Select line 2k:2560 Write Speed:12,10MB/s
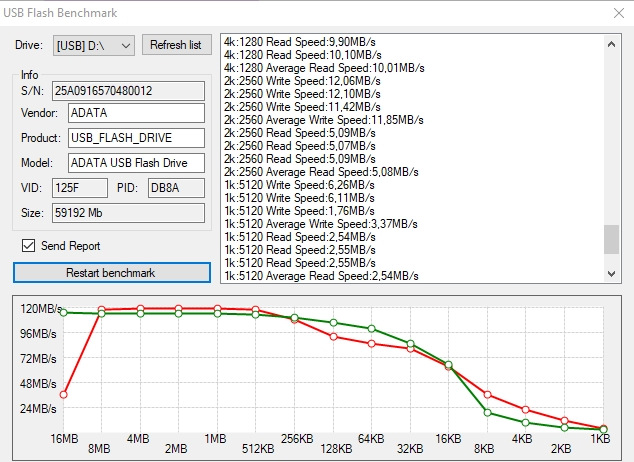The width and height of the screenshot is (634, 462). 302,94
